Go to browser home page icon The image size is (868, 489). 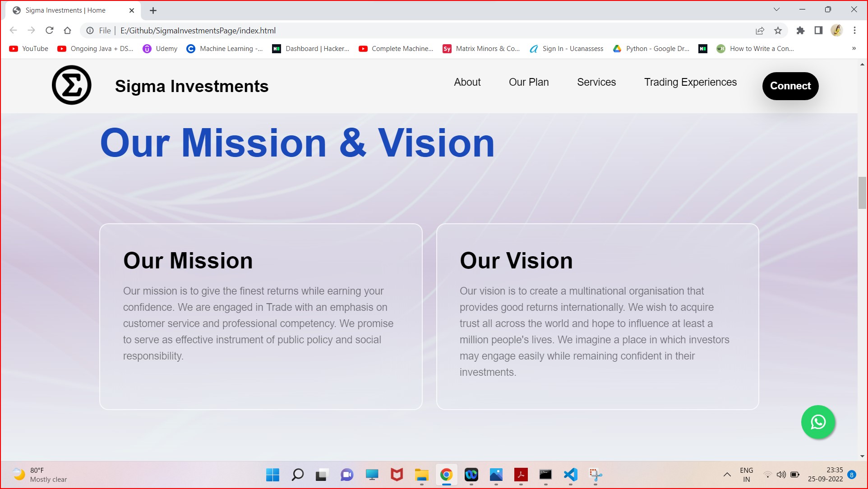tap(68, 31)
